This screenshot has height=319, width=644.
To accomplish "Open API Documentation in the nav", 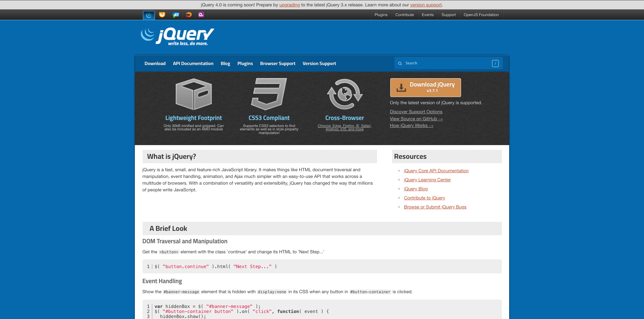I will [x=193, y=63].
